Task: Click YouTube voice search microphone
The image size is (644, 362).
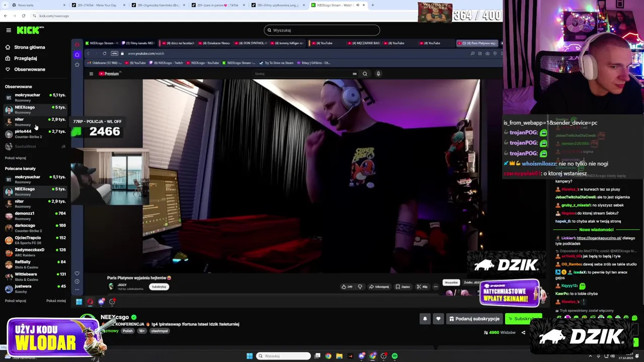Action: click(378, 74)
